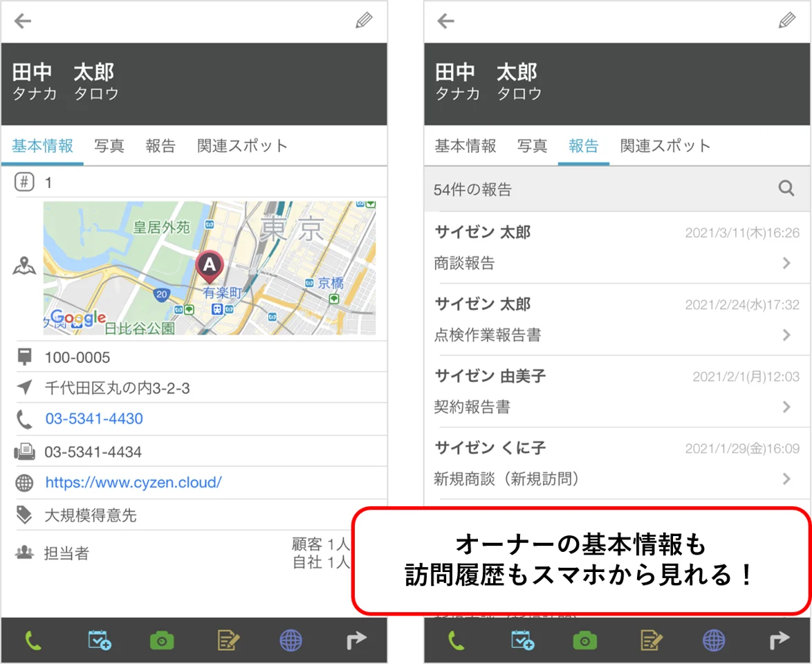Tap report note icon in left bottom bar
The height and width of the screenshot is (664, 812).
(x=228, y=640)
